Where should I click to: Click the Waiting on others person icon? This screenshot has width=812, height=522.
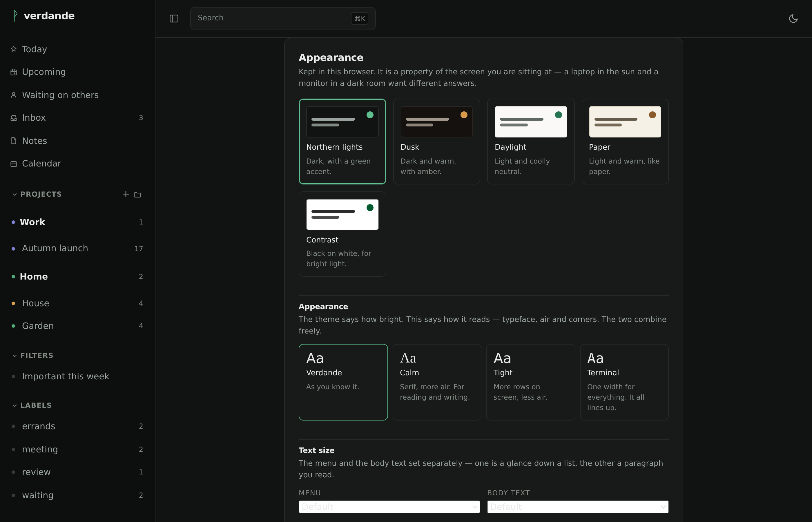coord(14,95)
